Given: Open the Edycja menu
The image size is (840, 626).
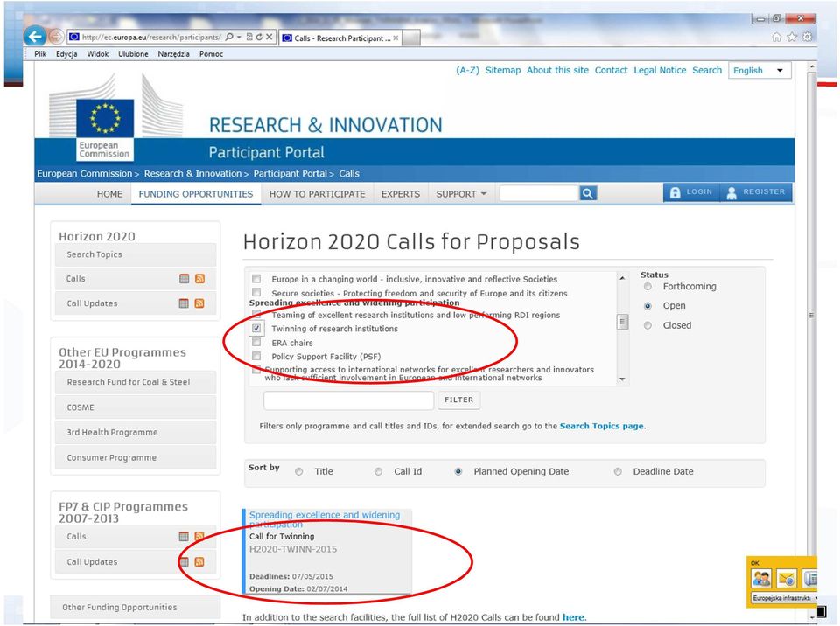Looking at the screenshot, I should tap(66, 53).
